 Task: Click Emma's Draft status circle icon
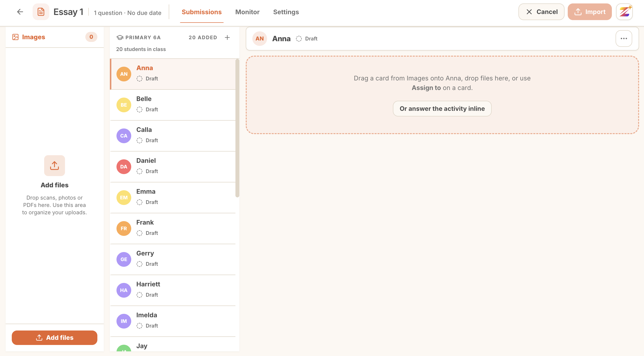(x=140, y=202)
